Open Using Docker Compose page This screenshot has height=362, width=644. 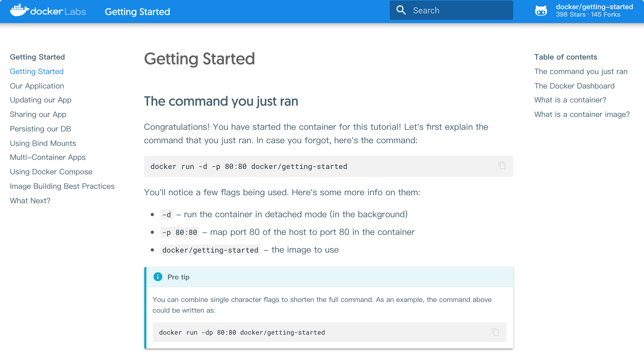(51, 172)
